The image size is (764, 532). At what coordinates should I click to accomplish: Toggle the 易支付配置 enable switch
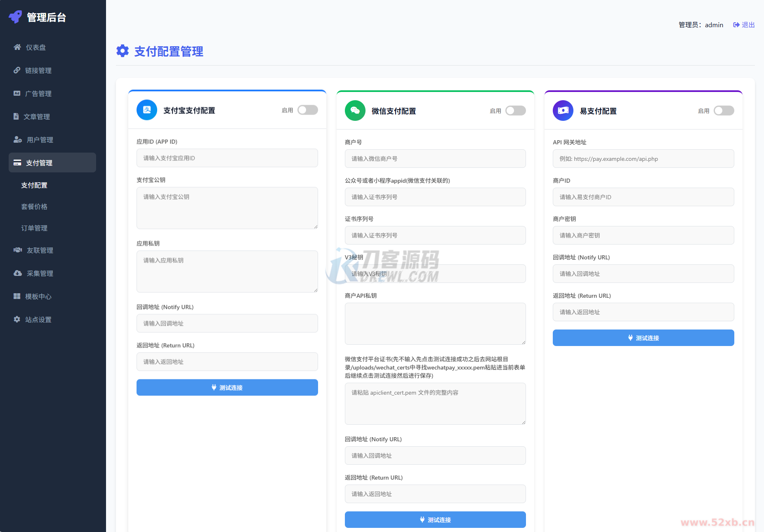point(724,111)
